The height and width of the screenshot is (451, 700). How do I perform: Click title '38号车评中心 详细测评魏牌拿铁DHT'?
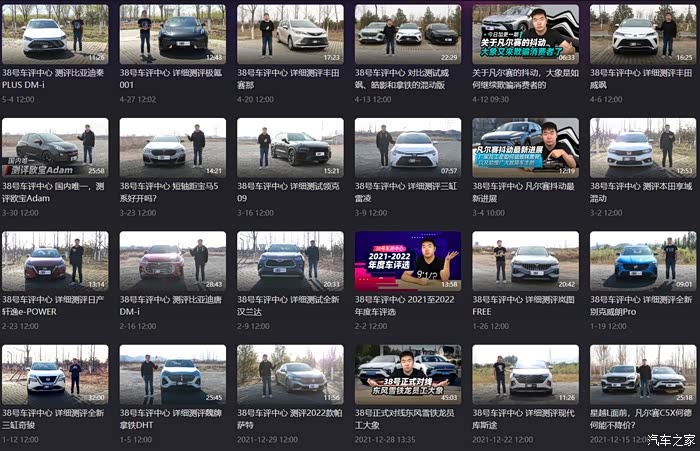point(171,419)
